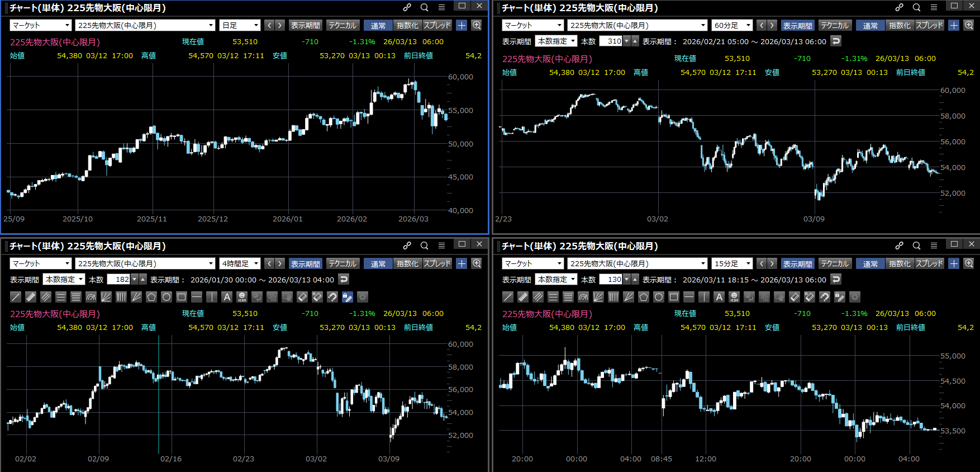Increase 本数 count with up arrow in 4時間足 chart
The image size is (980, 472).
143,279
